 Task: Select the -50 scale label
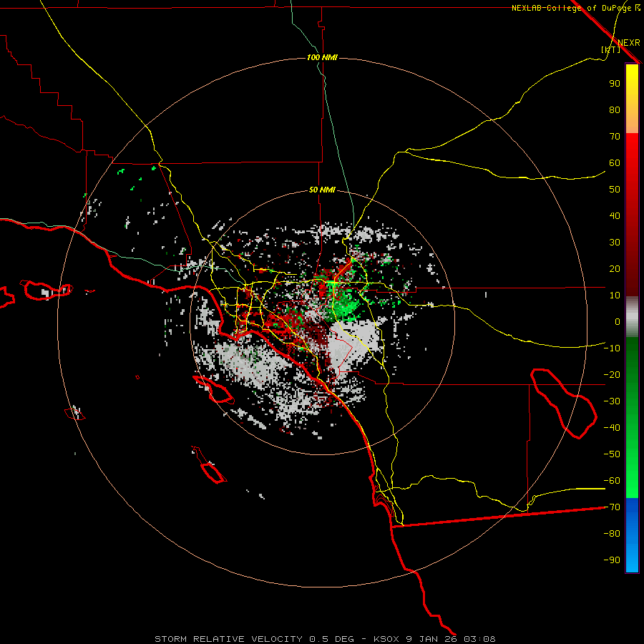[x=612, y=454]
